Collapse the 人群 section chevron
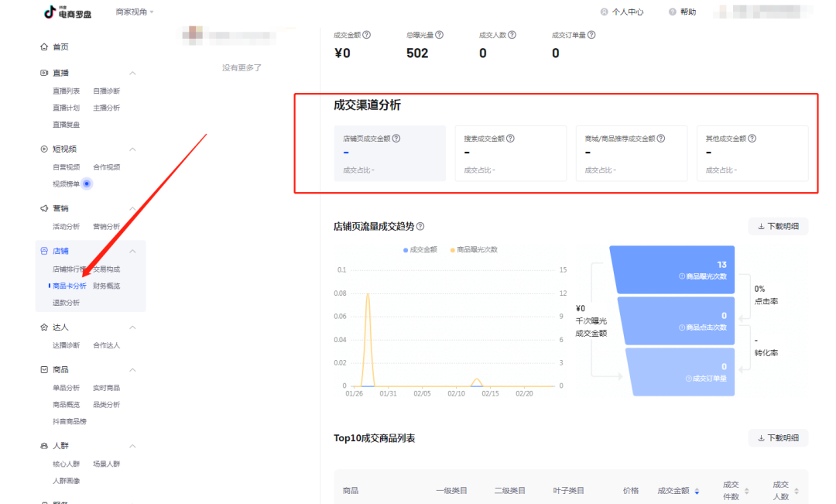The width and height of the screenshot is (836, 504). tap(133, 447)
